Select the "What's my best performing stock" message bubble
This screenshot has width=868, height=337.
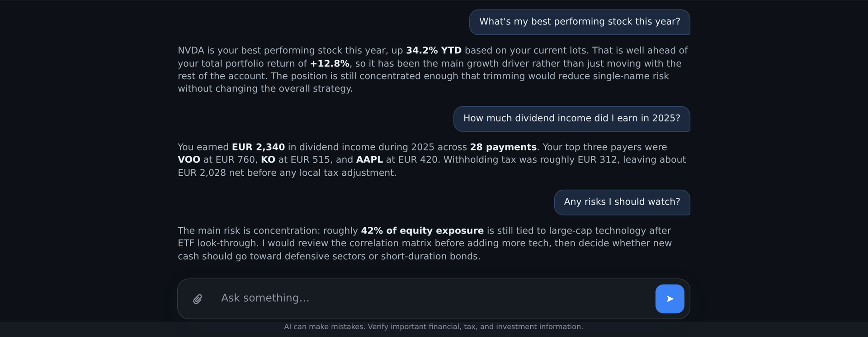pyautogui.click(x=580, y=22)
